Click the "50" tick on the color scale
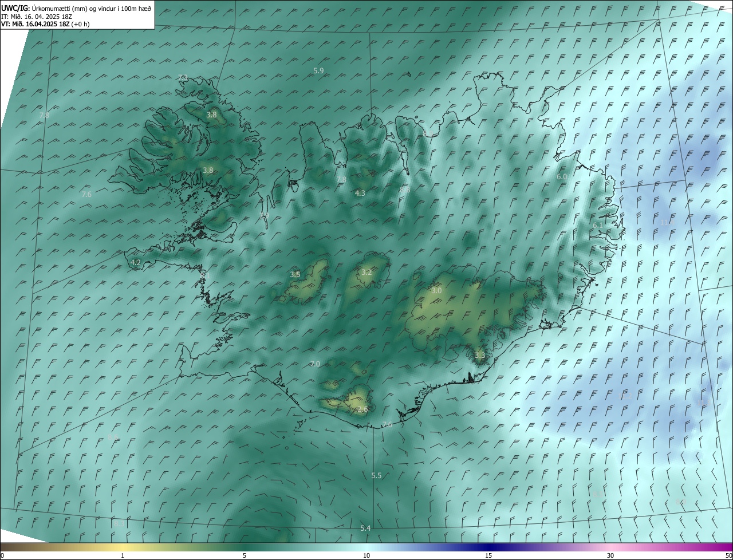 coord(728,556)
